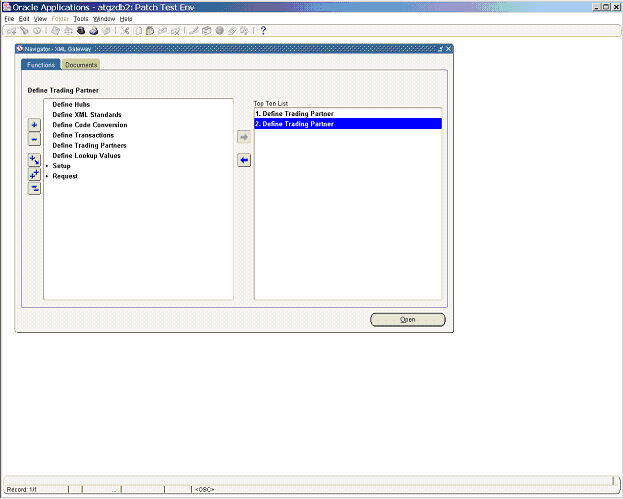
Task: Click the Switch Responsibilities top-hat icon
Action: 81,31
